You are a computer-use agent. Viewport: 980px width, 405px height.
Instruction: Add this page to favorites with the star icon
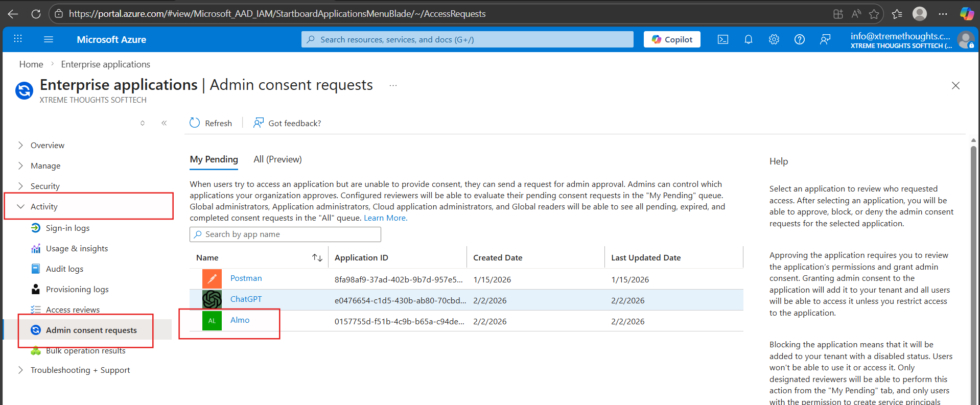coord(874,14)
